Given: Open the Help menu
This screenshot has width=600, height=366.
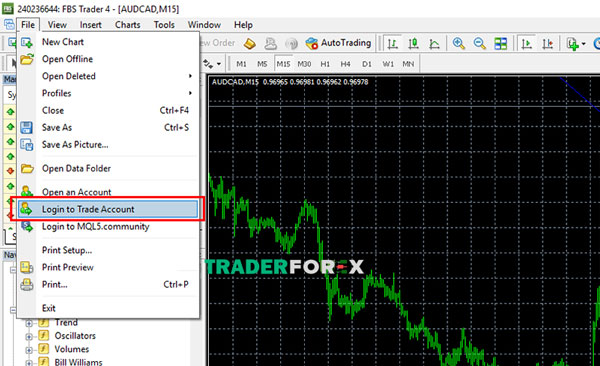Looking at the screenshot, I should (x=243, y=25).
